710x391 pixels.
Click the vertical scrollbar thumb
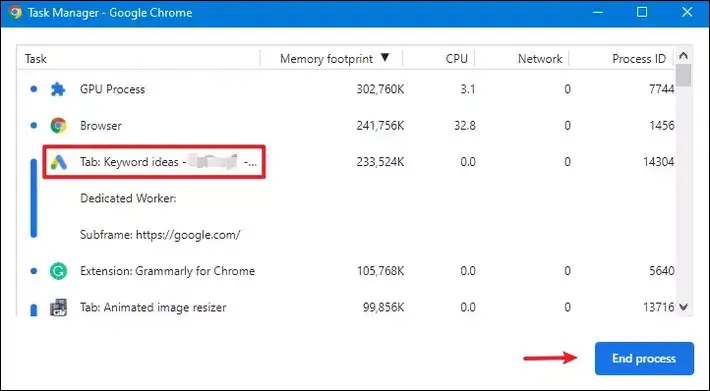(683, 75)
